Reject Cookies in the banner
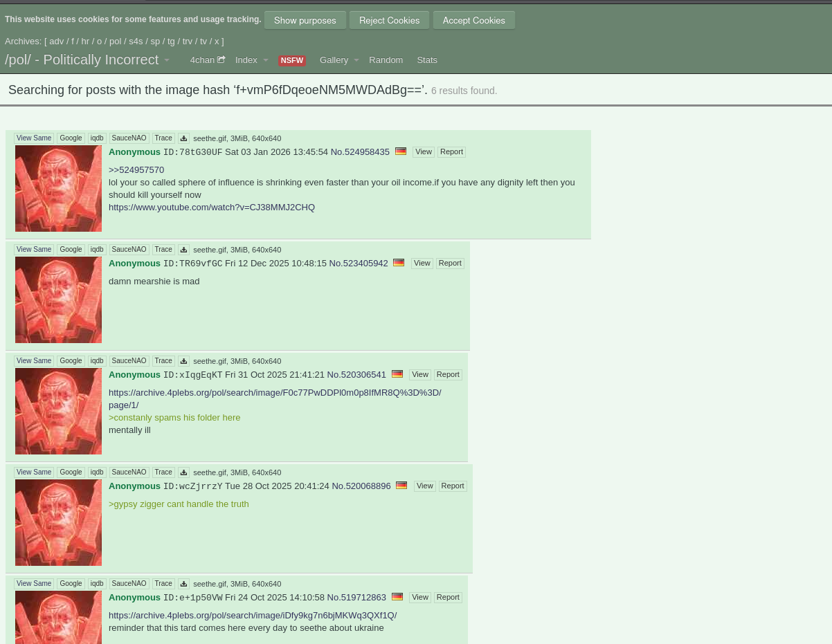The height and width of the screenshot is (644, 832). coord(389,20)
